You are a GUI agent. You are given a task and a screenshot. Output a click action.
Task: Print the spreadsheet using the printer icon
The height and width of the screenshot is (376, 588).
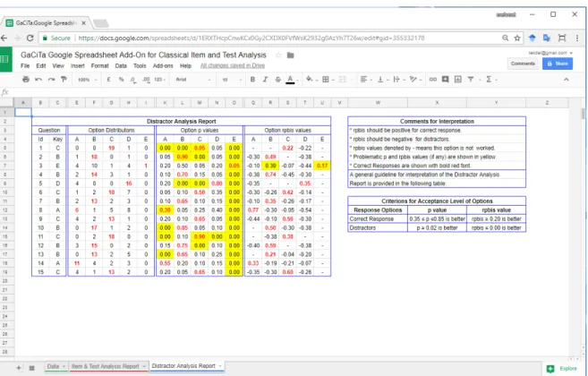[25, 79]
